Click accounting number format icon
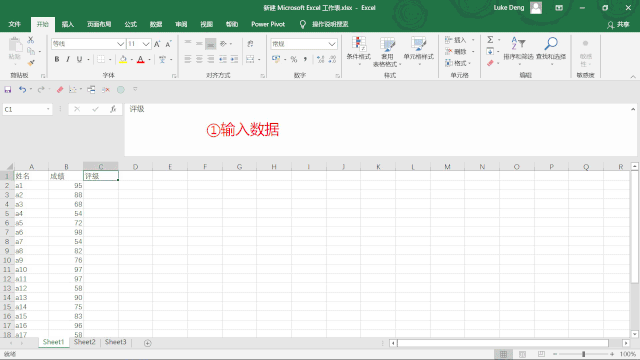640x360 pixels. tap(276, 60)
